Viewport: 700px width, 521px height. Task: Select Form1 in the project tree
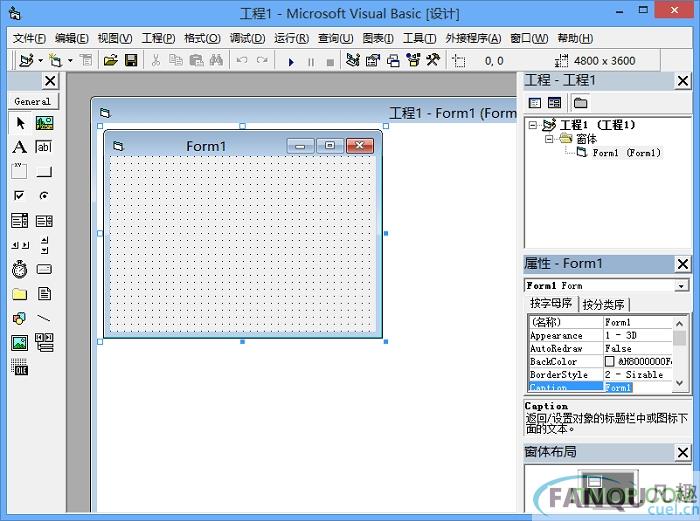point(625,153)
